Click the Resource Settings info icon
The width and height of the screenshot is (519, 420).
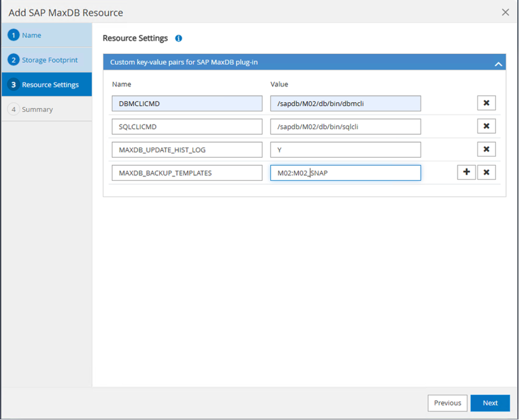click(x=179, y=38)
